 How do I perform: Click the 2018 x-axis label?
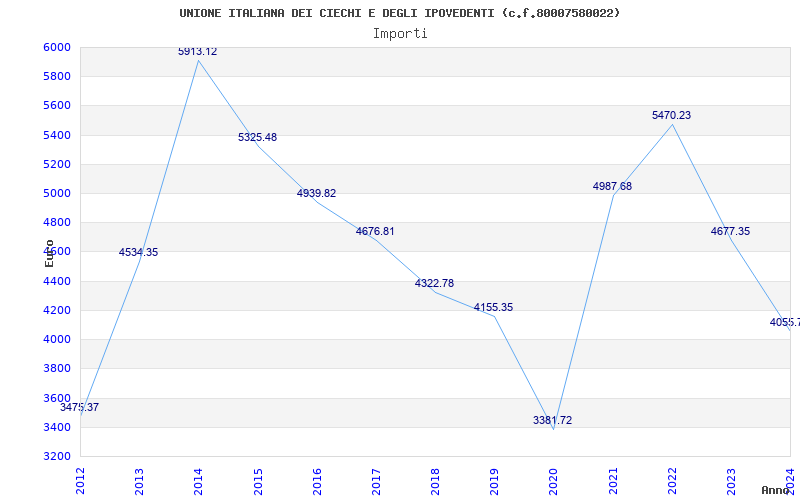(x=435, y=481)
